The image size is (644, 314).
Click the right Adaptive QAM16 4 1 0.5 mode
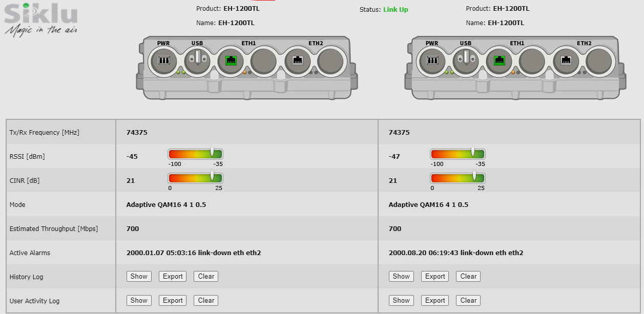coord(428,205)
